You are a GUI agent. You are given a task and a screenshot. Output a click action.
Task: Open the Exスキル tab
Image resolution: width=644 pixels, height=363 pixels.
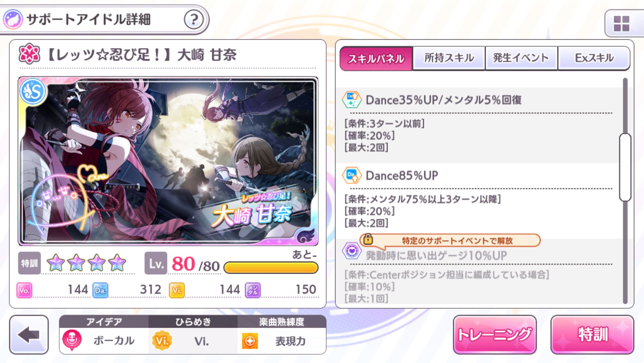pos(594,58)
